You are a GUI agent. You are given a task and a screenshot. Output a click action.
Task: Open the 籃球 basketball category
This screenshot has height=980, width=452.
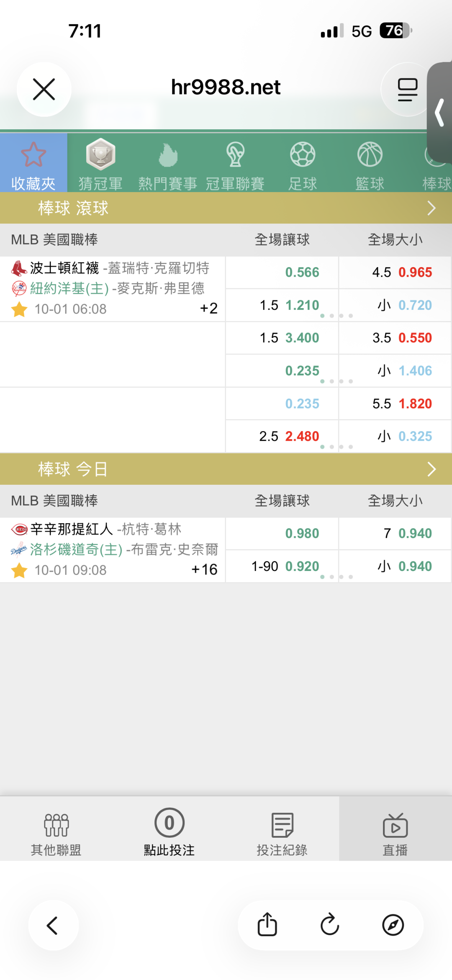[370, 164]
